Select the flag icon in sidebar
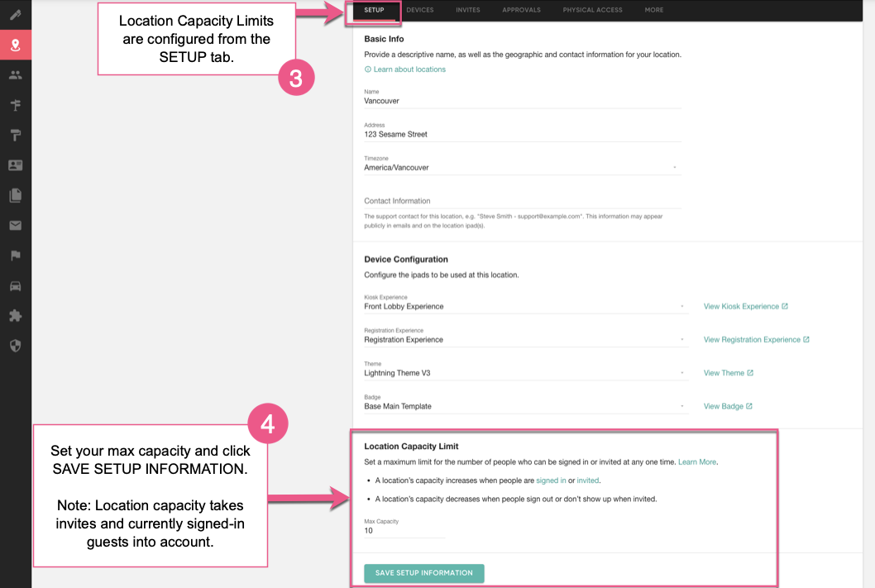The image size is (875, 588). (15, 256)
